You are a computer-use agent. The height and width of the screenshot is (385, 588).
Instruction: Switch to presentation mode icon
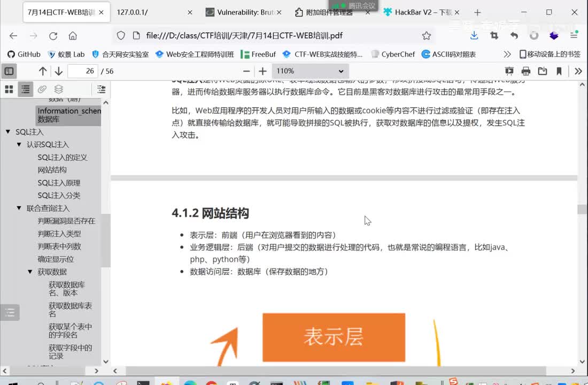[x=509, y=71]
